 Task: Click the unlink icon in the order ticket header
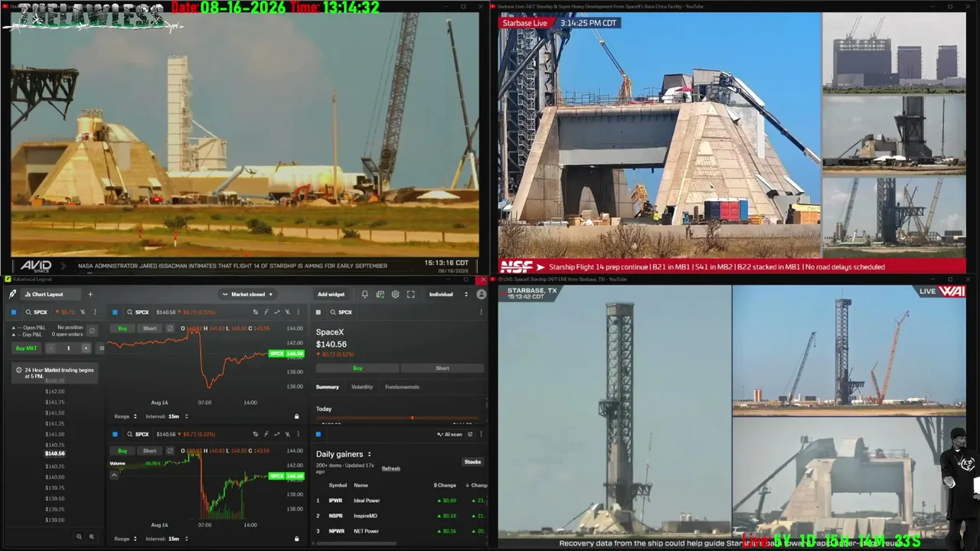[x=84, y=312]
